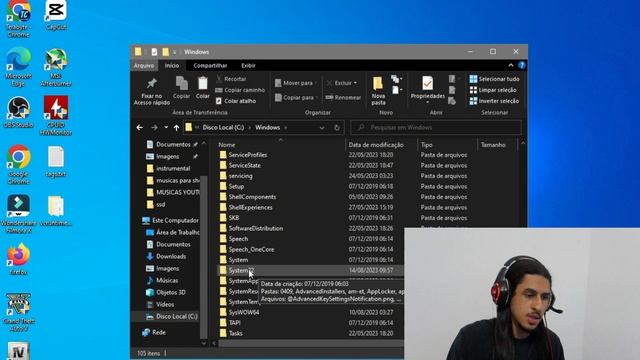
Task: Select the SysWOW64 folder
Action: click(x=244, y=312)
